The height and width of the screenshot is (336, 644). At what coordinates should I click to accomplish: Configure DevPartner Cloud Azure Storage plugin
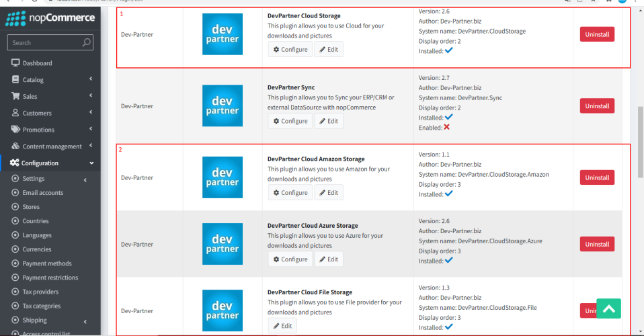tap(290, 259)
